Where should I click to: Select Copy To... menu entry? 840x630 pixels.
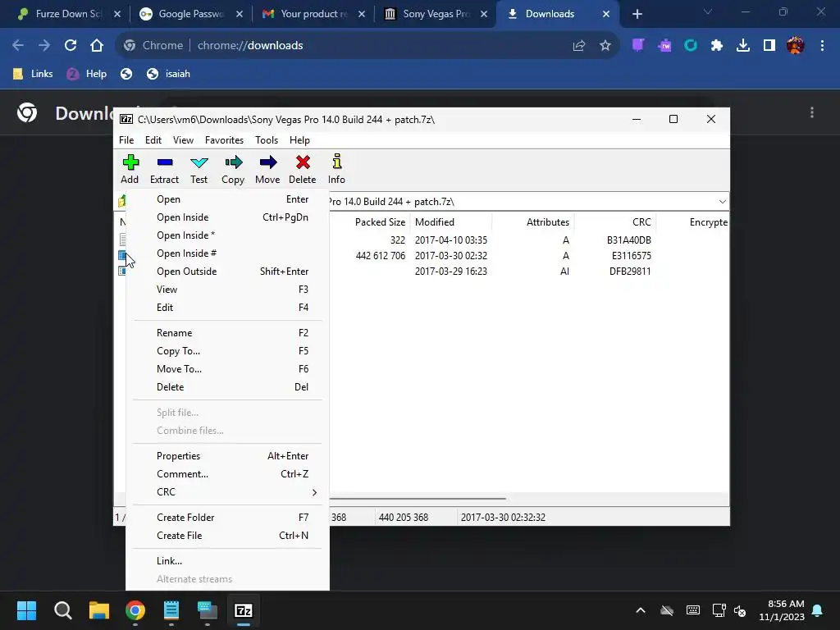click(x=228, y=351)
